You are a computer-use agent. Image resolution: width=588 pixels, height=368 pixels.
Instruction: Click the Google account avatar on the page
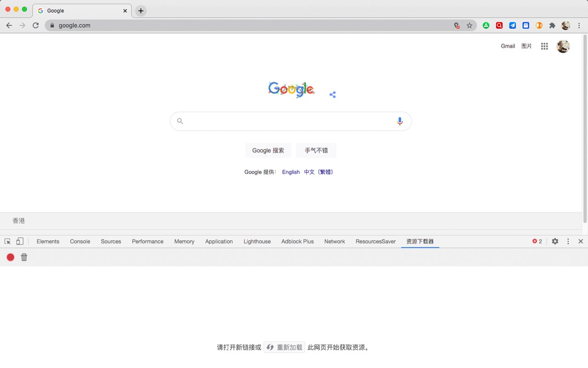coord(563,46)
